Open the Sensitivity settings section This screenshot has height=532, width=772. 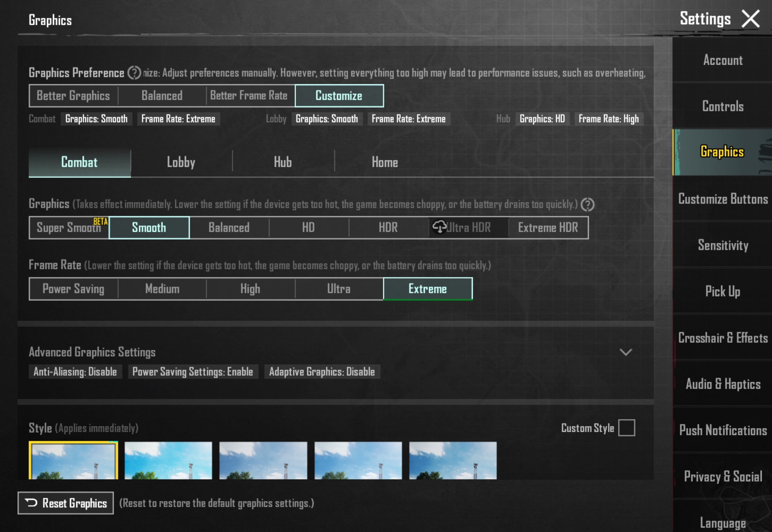point(723,245)
